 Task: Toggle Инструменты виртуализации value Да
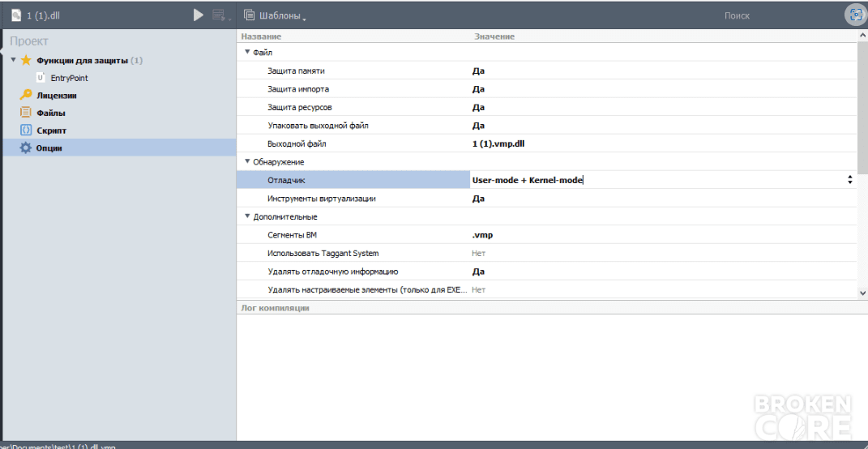tap(478, 199)
